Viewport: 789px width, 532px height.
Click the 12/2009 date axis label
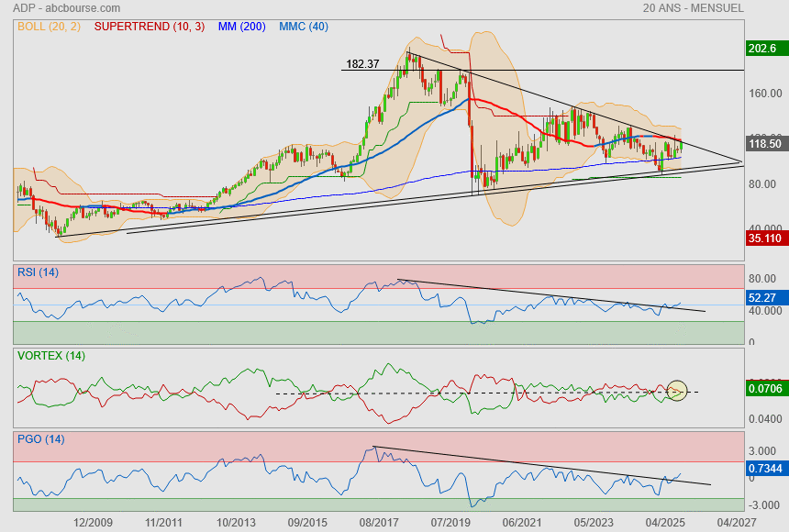pyautogui.click(x=94, y=522)
